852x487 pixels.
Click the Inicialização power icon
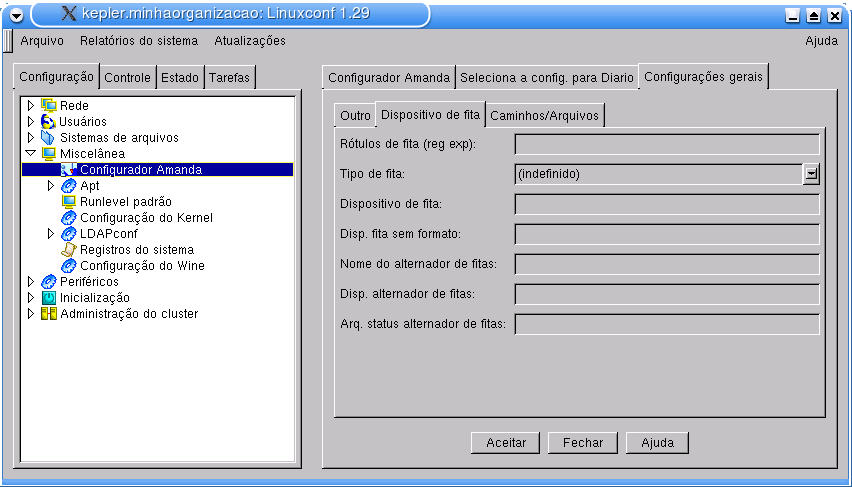click(x=49, y=298)
